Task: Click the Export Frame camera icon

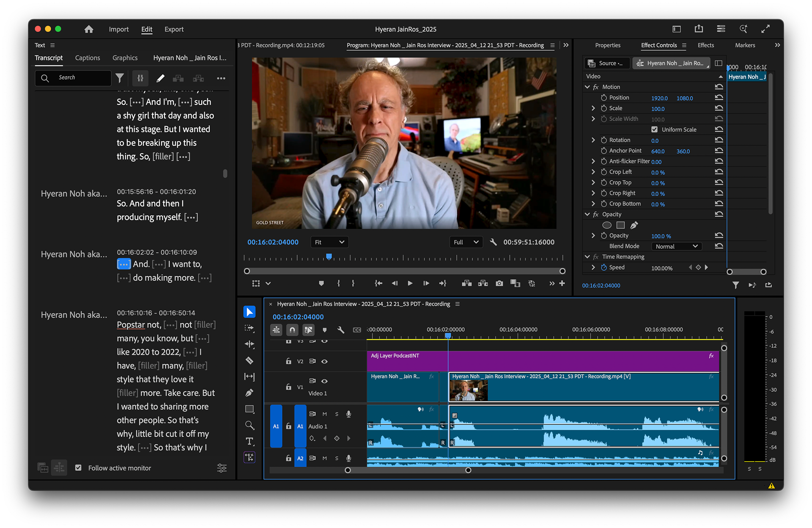Action: pyautogui.click(x=499, y=283)
